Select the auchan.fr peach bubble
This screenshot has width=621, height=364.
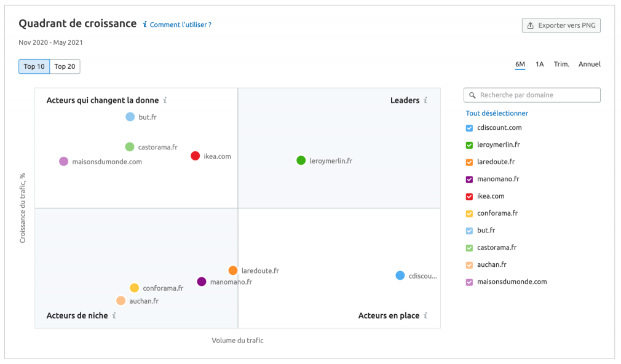click(121, 301)
